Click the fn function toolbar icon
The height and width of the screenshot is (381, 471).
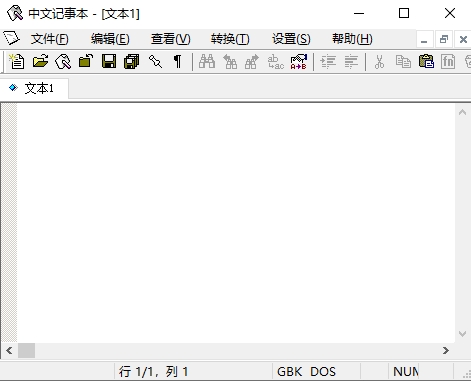tap(448, 62)
